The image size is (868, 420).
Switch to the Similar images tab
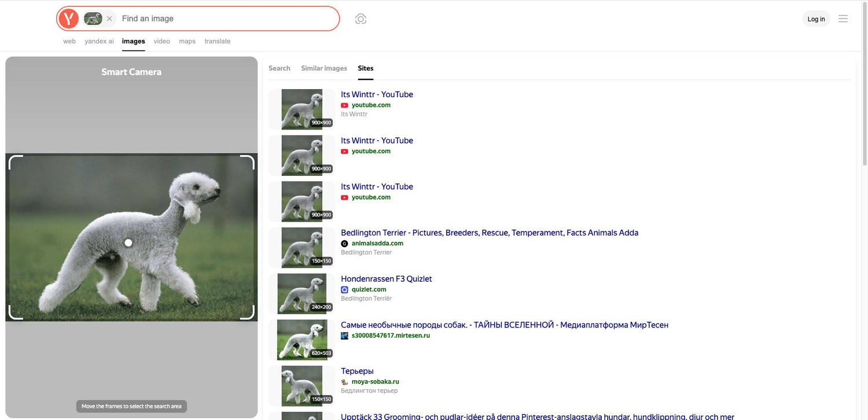[324, 68]
